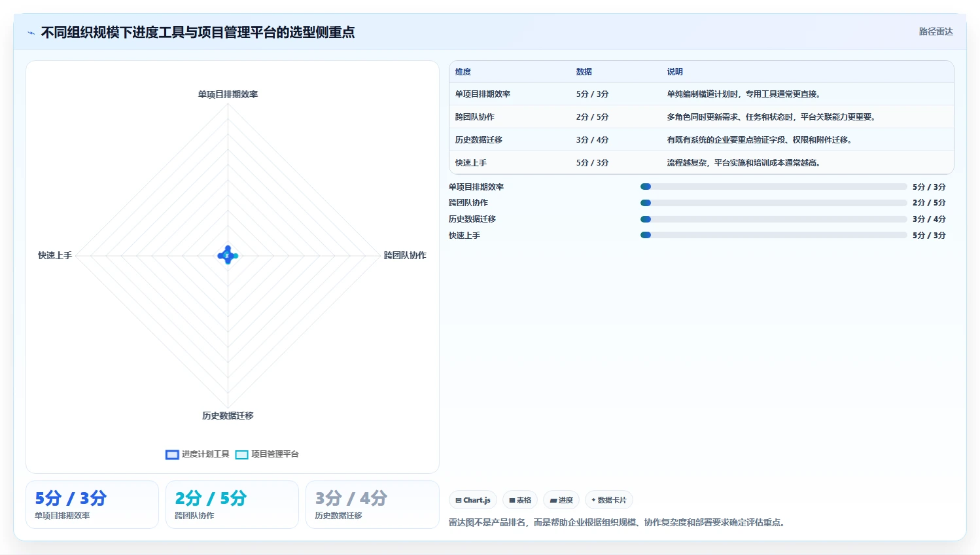Select the 单项目排期效率 table row cell
980x555 pixels.
483,94
